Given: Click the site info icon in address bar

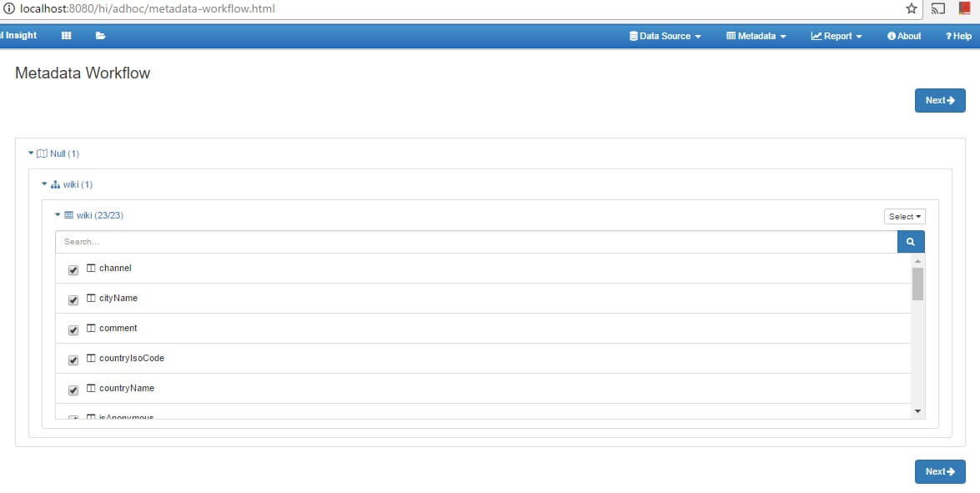Looking at the screenshot, I should tap(8, 8).
